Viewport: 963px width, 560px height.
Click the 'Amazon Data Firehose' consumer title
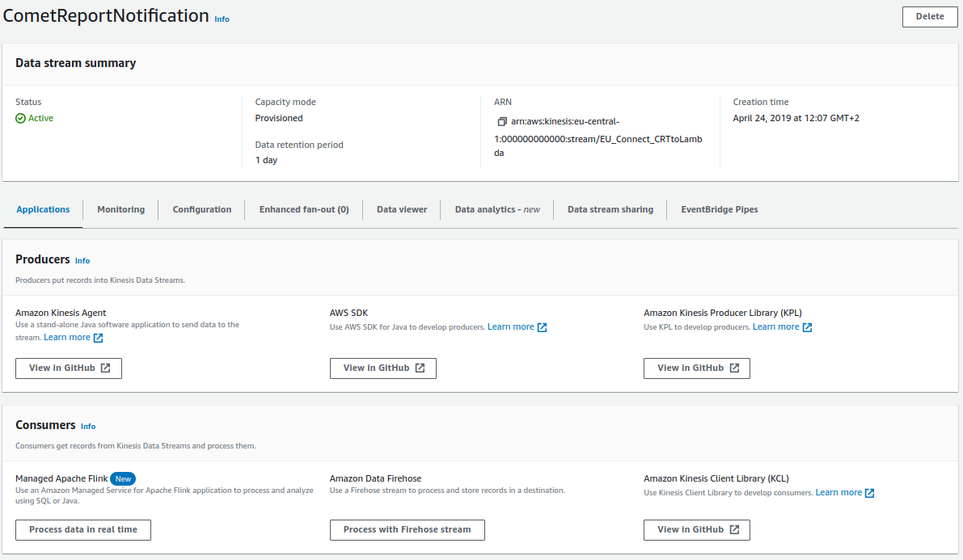[x=375, y=478]
